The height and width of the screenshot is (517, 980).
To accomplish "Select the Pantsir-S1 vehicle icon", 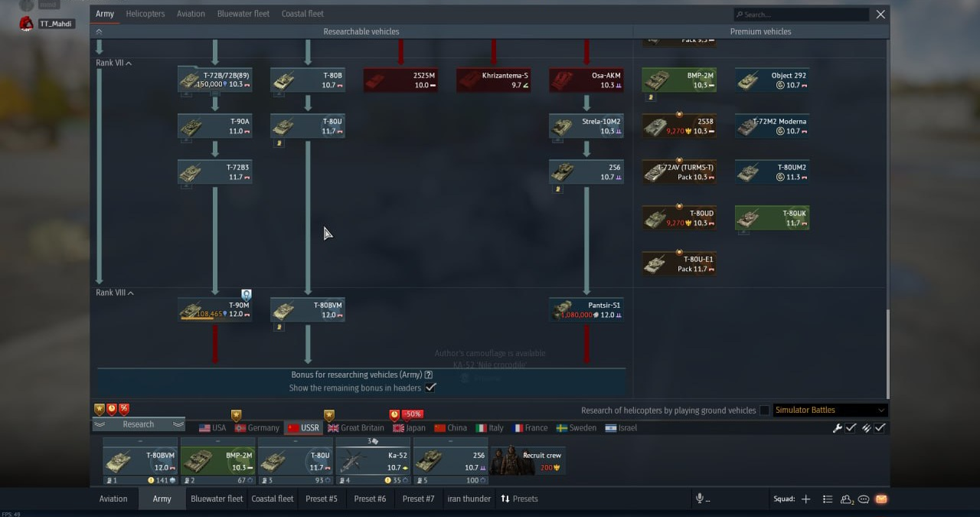I will pyautogui.click(x=586, y=309).
